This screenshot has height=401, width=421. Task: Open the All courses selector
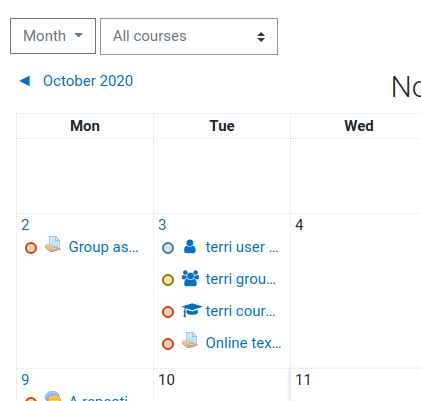[189, 36]
